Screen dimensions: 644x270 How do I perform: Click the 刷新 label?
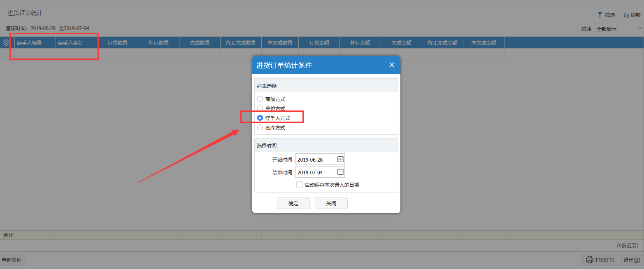635,15
